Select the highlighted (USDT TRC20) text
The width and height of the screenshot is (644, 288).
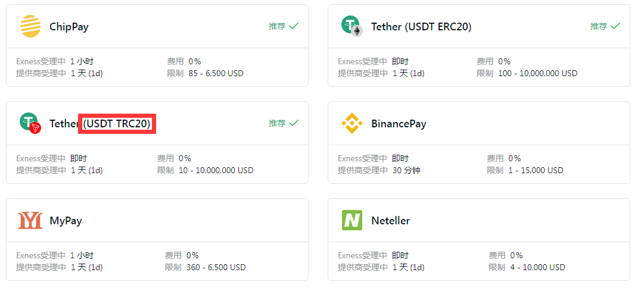pyautogui.click(x=117, y=124)
